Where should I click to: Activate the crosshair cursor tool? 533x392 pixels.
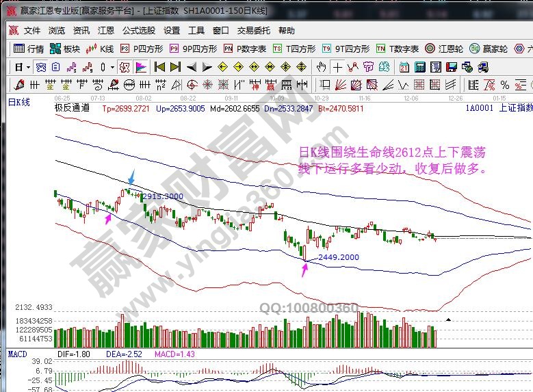coord(337,67)
